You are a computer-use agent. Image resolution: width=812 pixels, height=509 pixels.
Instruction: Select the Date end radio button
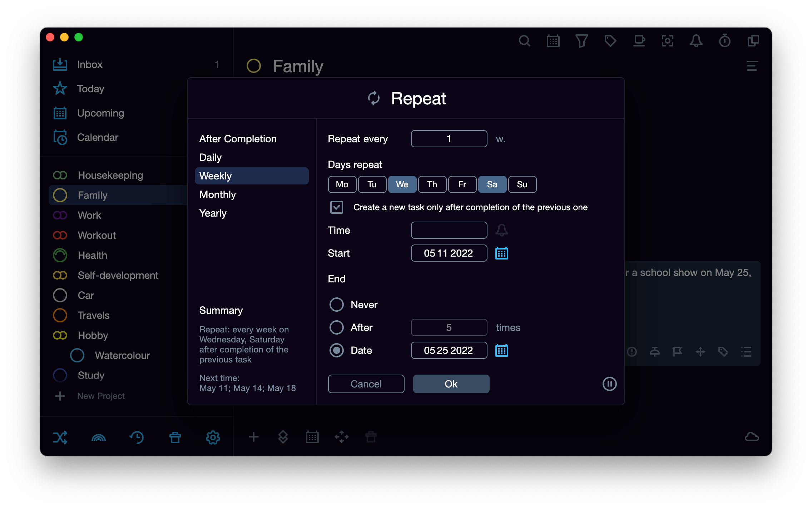(336, 350)
